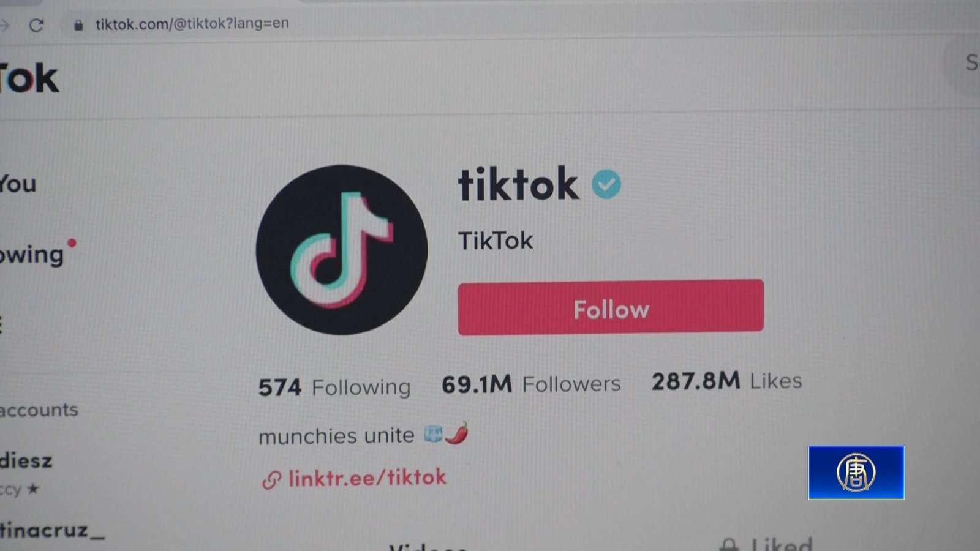Select the Following sidebar item

32,255
